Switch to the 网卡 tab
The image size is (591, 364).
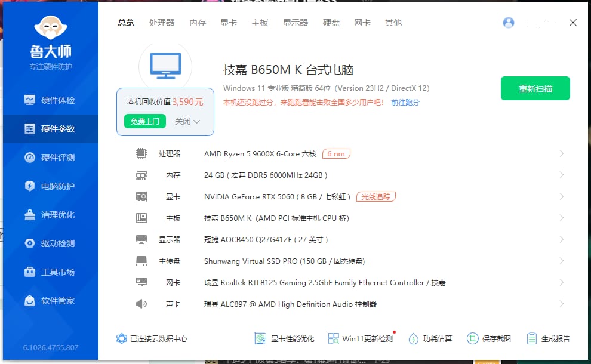362,23
